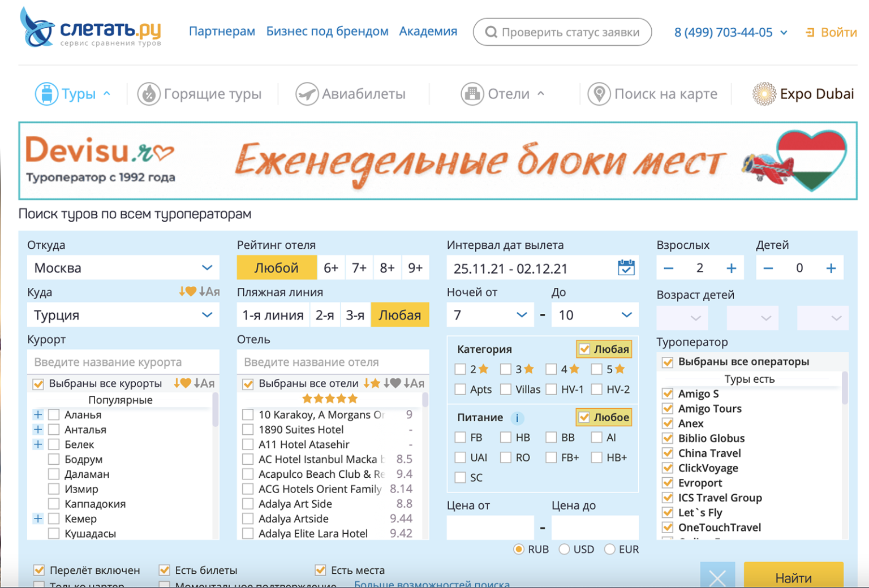Sort hotels alphabetically Ая icon
869x588 pixels.
click(414, 383)
